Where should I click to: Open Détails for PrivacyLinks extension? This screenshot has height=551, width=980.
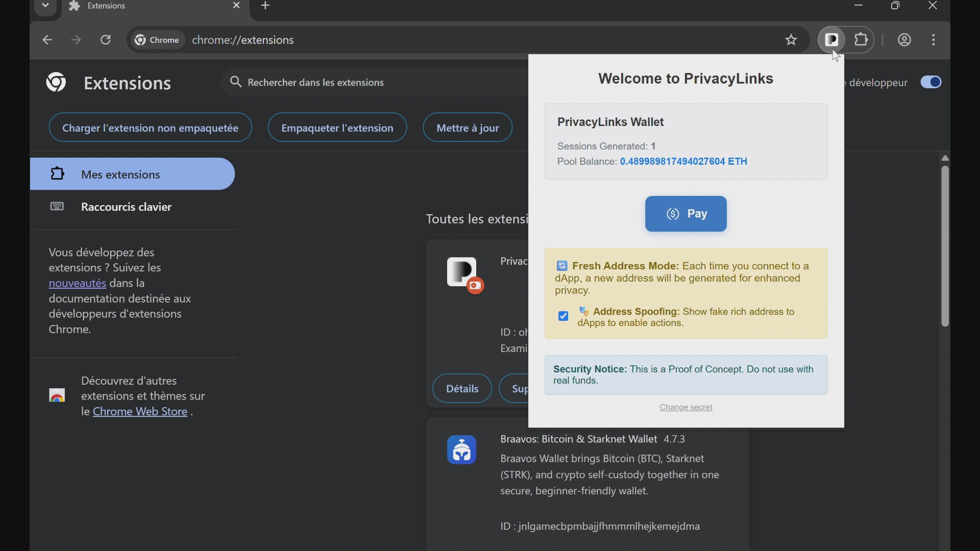[462, 389]
